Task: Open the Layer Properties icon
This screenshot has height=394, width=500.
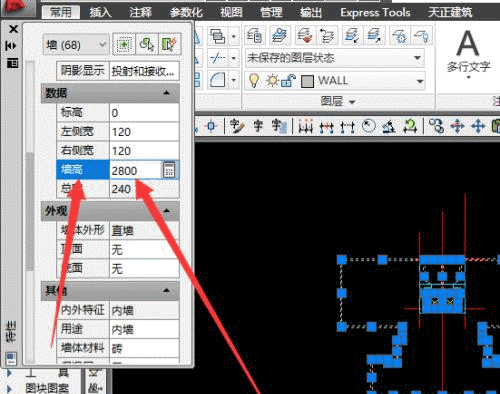Action: (x=254, y=36)
